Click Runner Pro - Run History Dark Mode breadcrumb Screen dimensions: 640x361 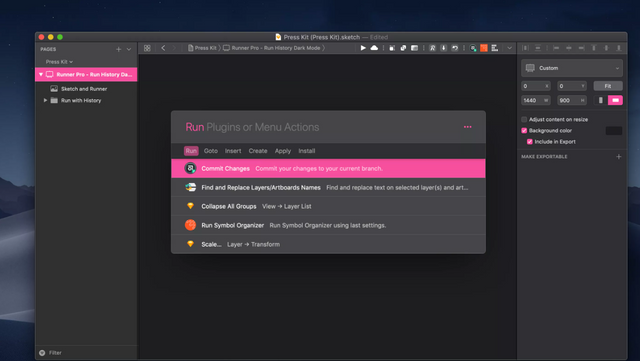[276, 48]
